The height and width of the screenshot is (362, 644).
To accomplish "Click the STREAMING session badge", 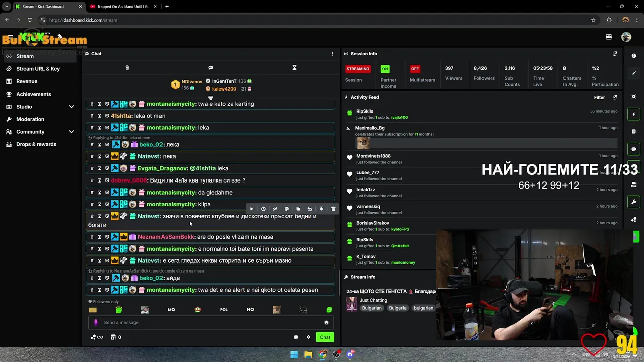I will point(358,69).
